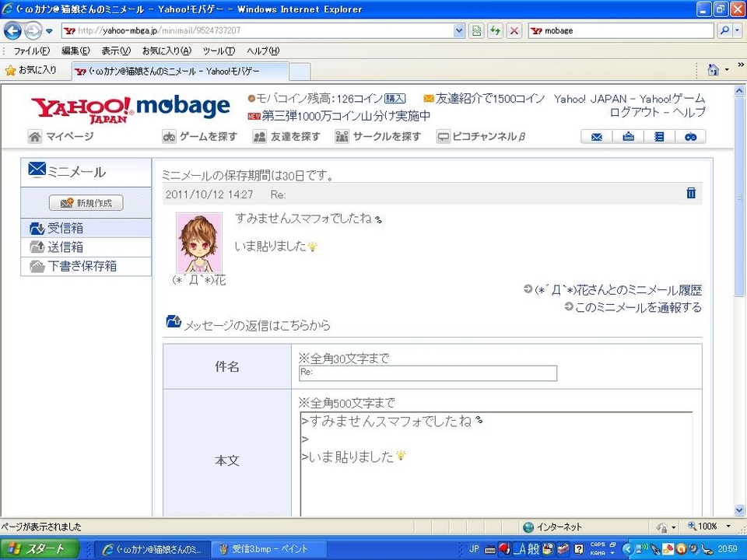Screen dimensions: 747x560
Task: Click the Yahoo! JAPAN logo
Action: [x=82, y=110]
